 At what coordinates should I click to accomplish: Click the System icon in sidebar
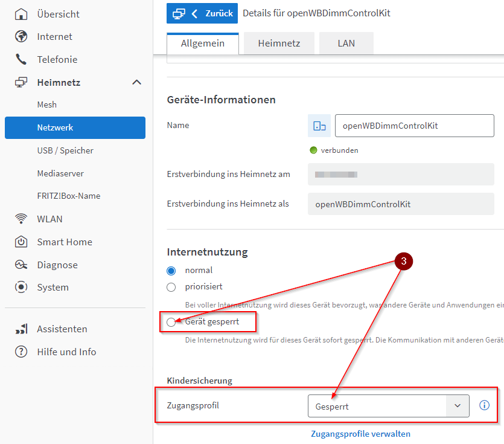click(21, 287)
